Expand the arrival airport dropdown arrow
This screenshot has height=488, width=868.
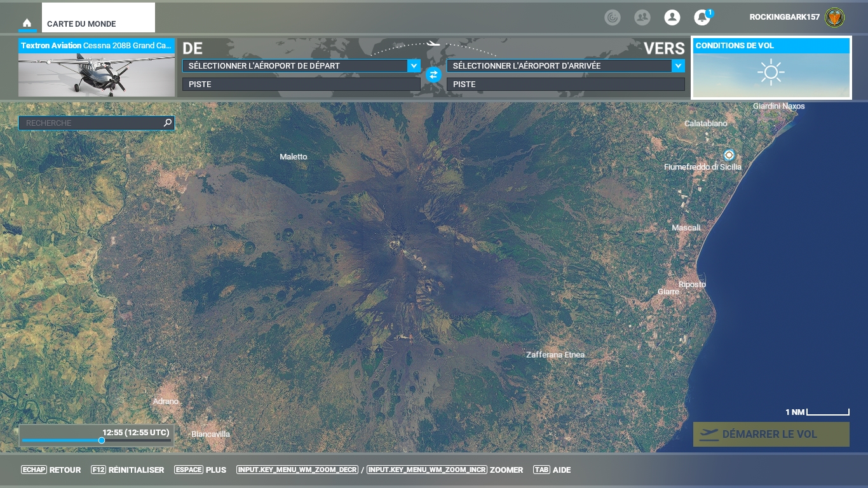678,65
